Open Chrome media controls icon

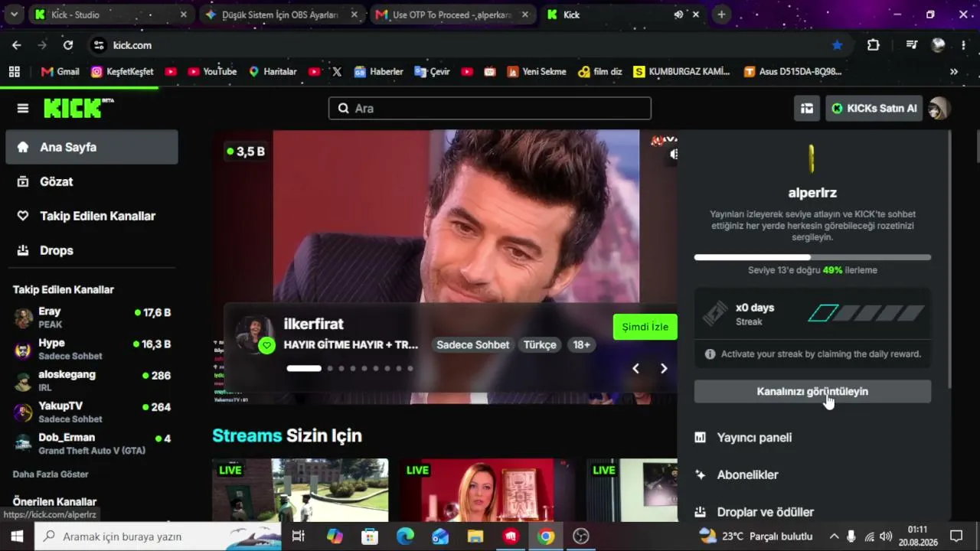[911, 45]
